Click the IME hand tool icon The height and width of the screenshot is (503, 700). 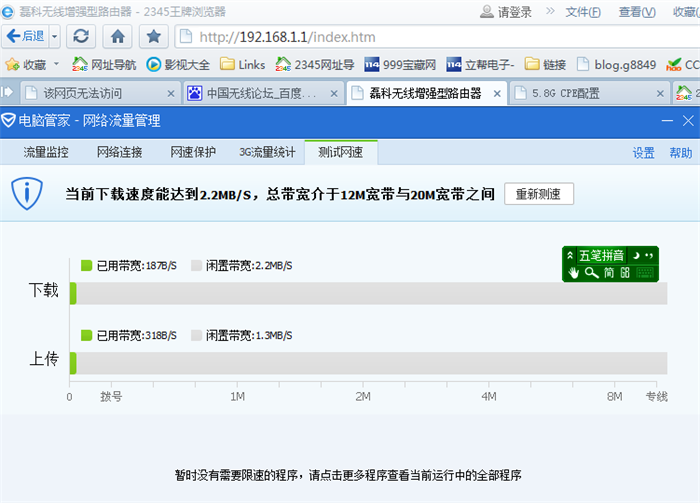(573, 272)
